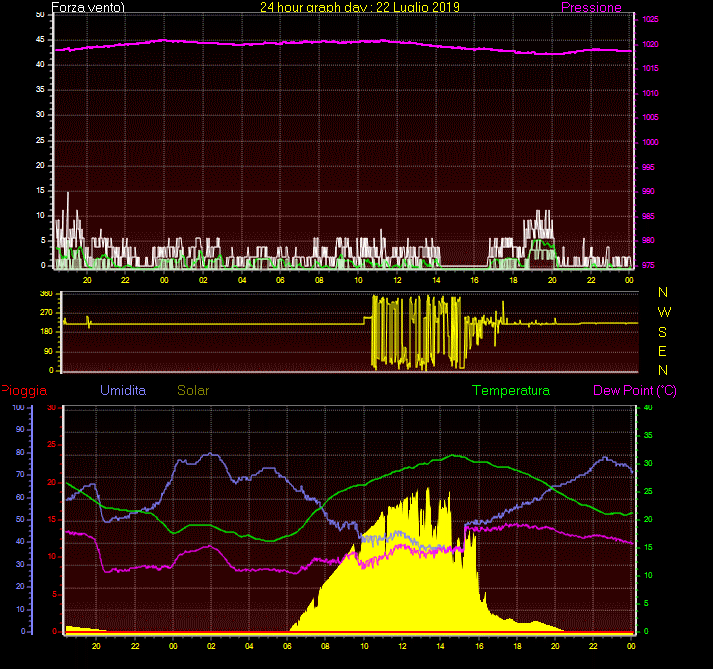
Task: Click the 'E' compass direction label
Action: [662, 351]
